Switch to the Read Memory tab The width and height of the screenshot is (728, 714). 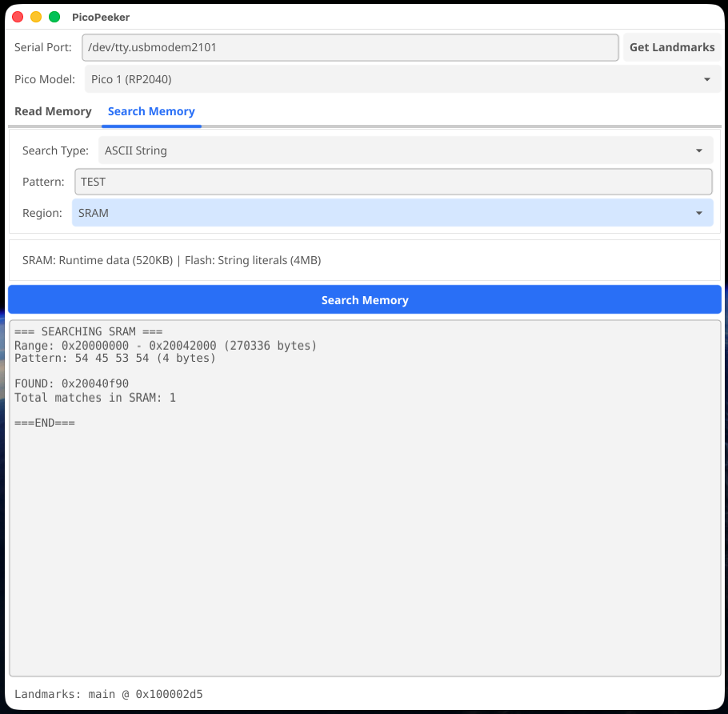click(53, 111)
